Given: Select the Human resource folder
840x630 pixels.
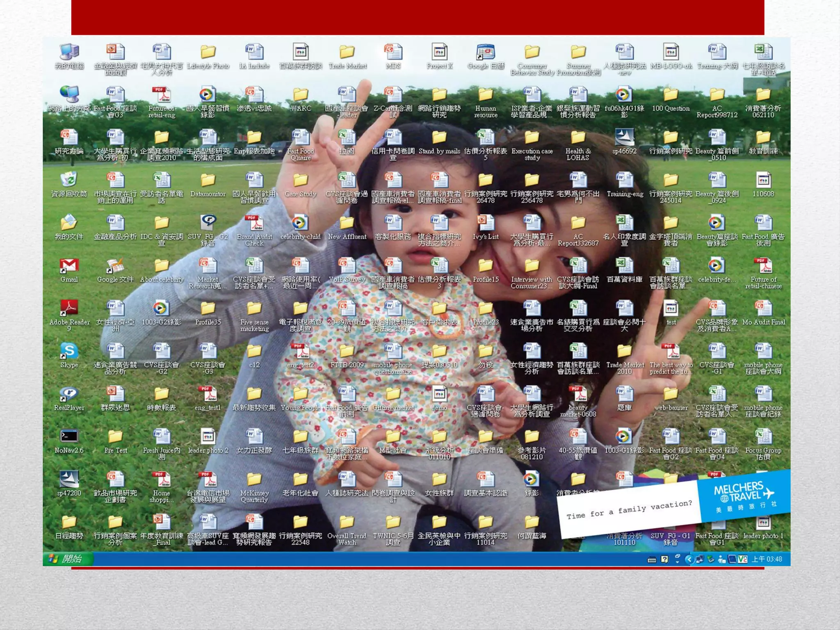Looking at the screenshot, I should pos(486,95).
